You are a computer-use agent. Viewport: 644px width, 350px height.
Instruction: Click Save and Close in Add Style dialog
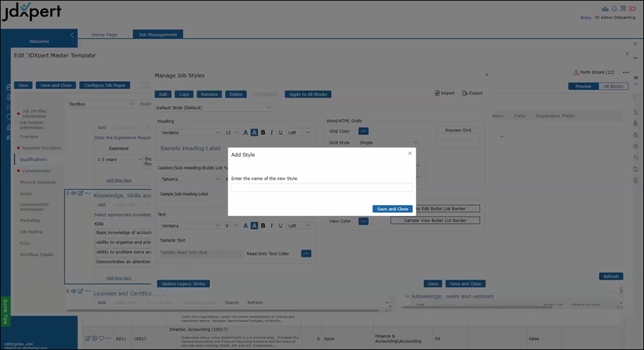tap(392, 209)
